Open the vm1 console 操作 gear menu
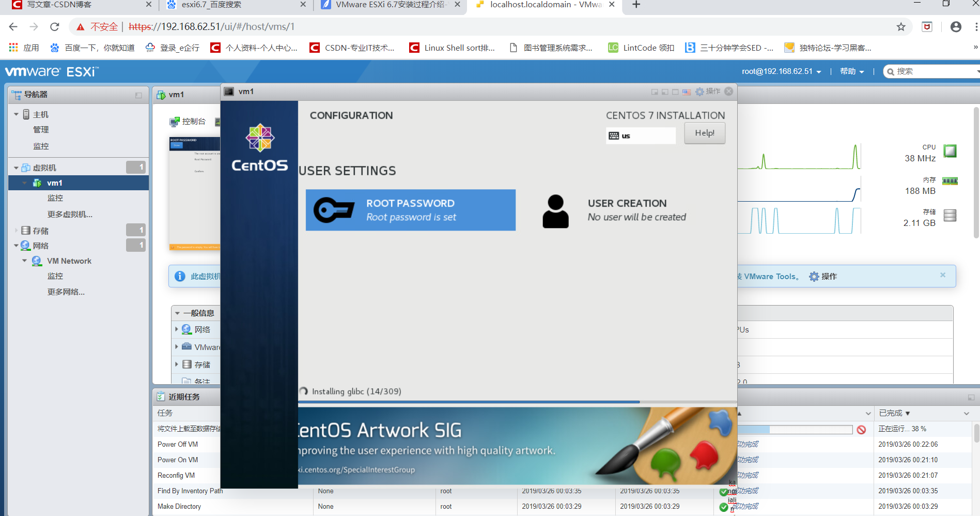This screenshot has width=980, height=516. point(708,92)
